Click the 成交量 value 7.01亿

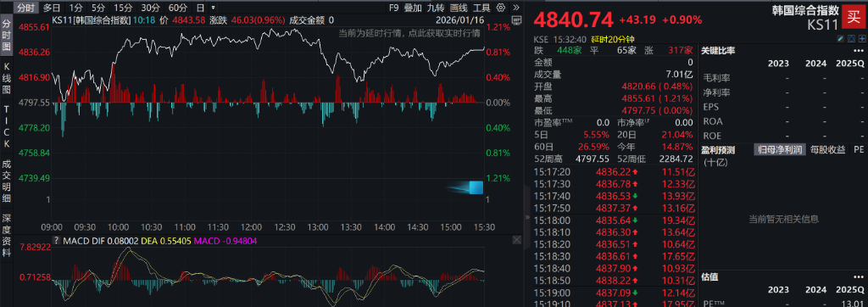[x=679, y=75]
